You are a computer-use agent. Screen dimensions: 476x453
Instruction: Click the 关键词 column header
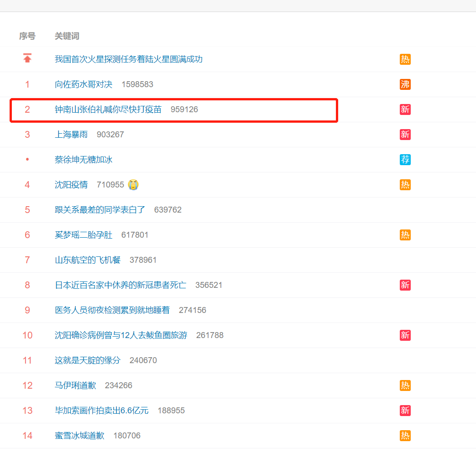tap(67, 36)
